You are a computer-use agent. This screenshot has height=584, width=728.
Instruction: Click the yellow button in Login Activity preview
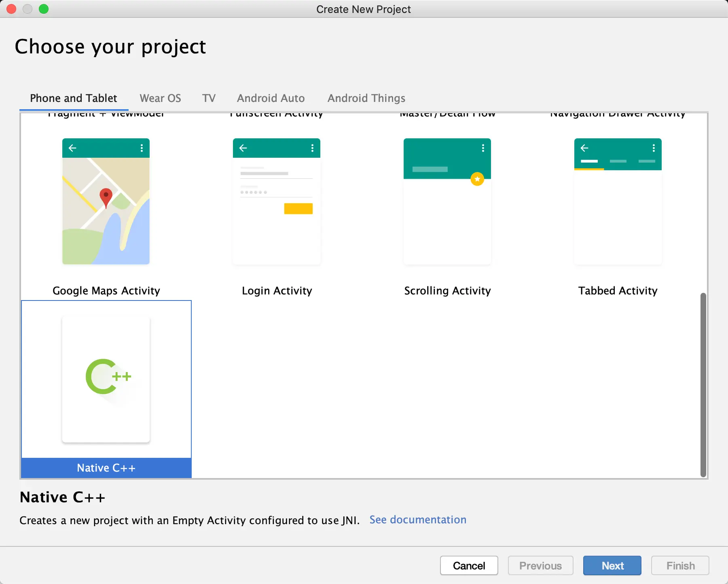click(298, 209)
